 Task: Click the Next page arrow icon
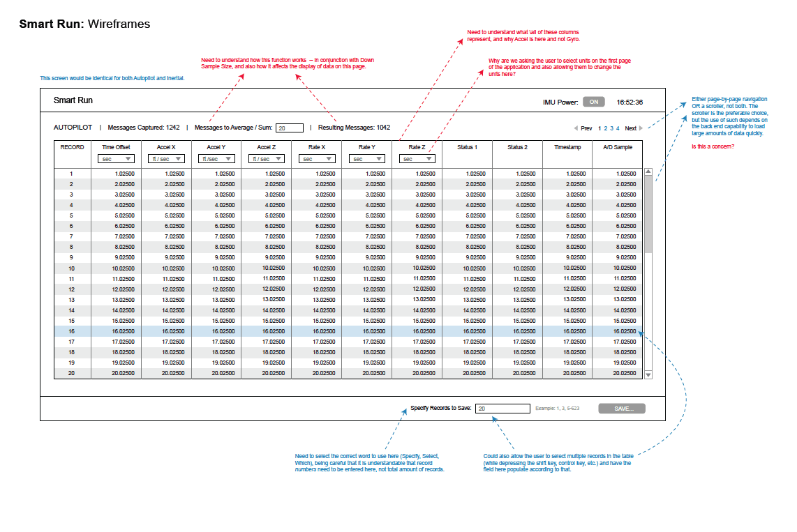point(641,128)
